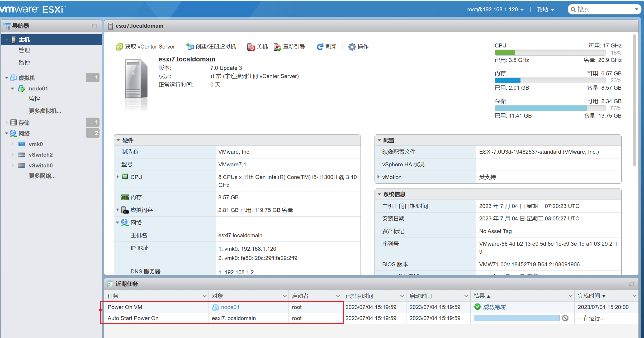
Task: Collapse the Networking tree node
Action: pyautogui.click(x=7, y=133)
